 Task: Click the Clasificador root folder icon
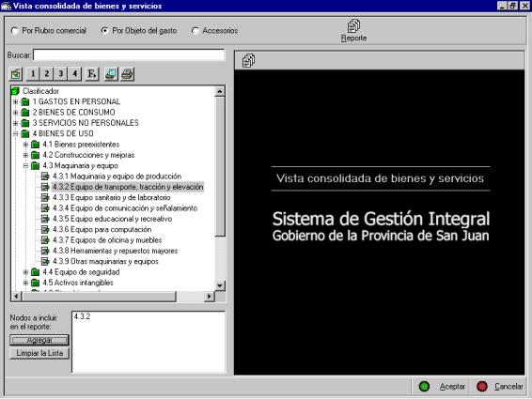pyautogui.click(x=15, y=91)
